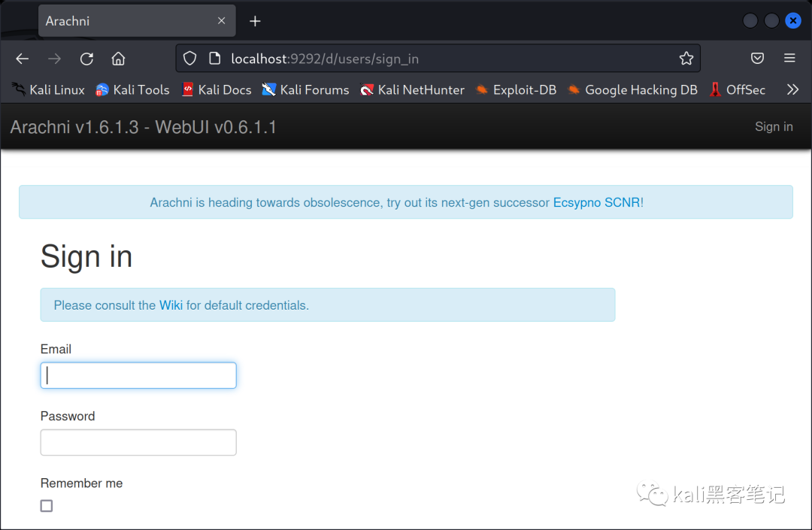
Task: Open the shield tracking protection icon
Action: tap(190, 59)
